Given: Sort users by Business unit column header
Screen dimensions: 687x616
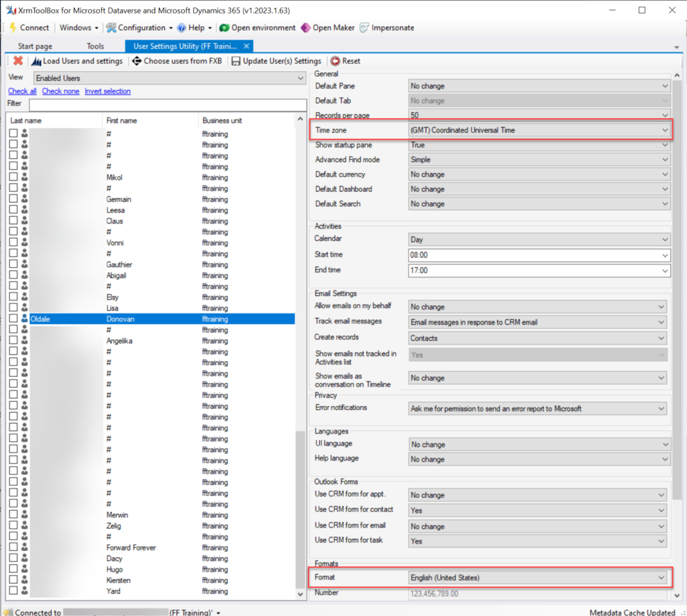Looking at the screenshot, I should coord(247,121).
